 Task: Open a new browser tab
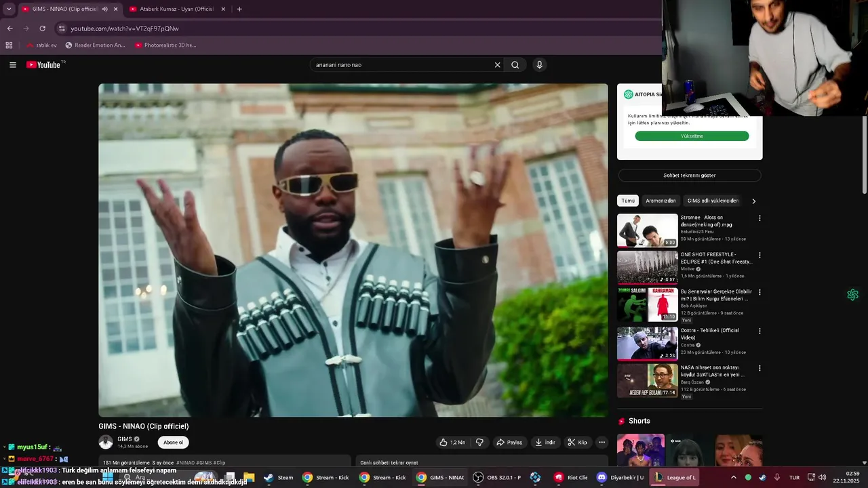pos(239,9)
